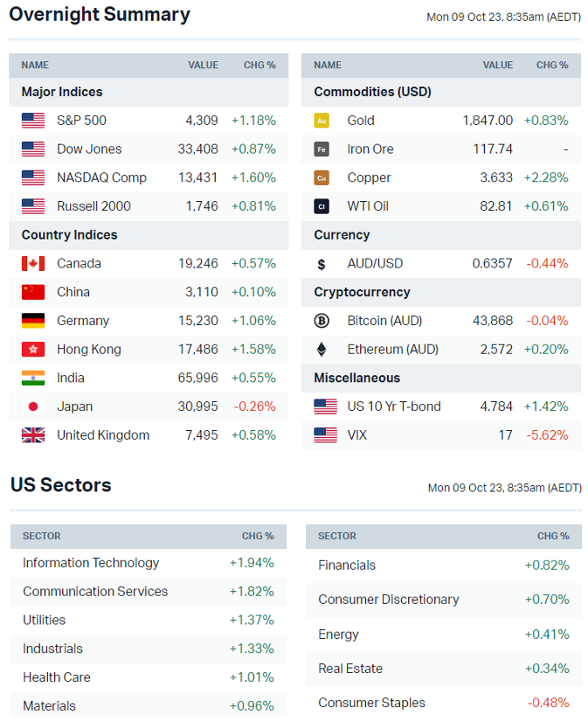This screenshot has width=588, height=722.
Task: Select the Consumer Staples sector row
Action: tap(371, 703)
